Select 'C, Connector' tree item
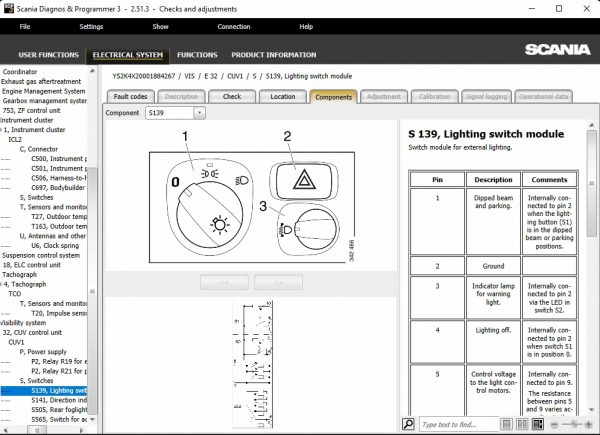The width and height of the screenshot is (600, 435). point(39,149)
